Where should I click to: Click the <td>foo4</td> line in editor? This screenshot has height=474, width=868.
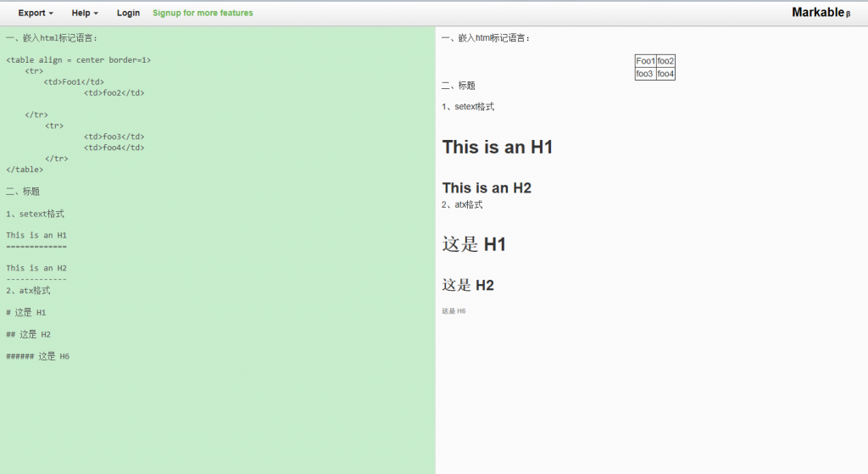click(x=114, y=148)
